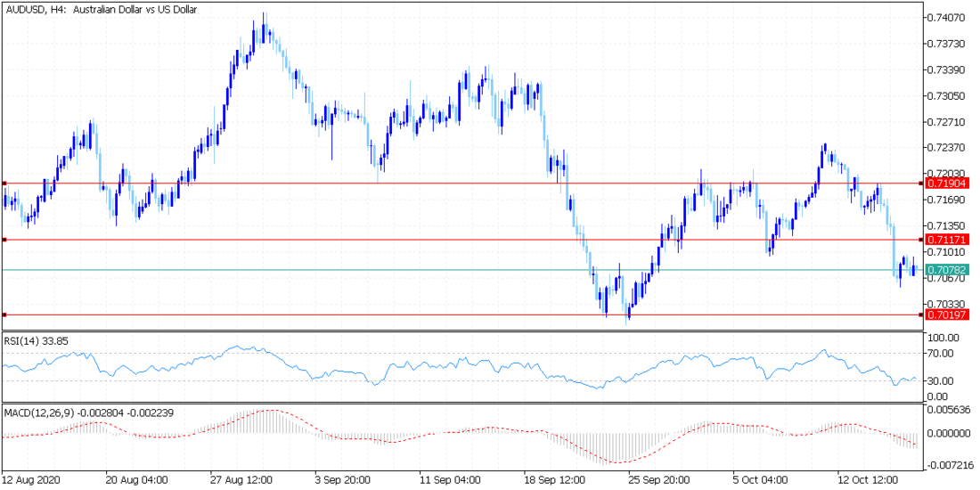Click the RSI(14) 33.85 indicator label
This screenshot has width=980, height=490.
(x=37, y=341)
